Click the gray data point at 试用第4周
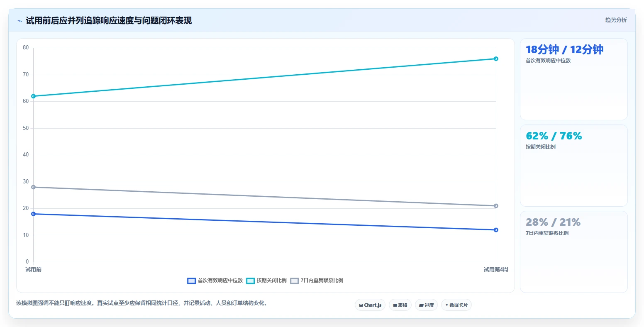The width and height of the screenshot is (644, 327). pyautogui.click(x=496, y=206)
